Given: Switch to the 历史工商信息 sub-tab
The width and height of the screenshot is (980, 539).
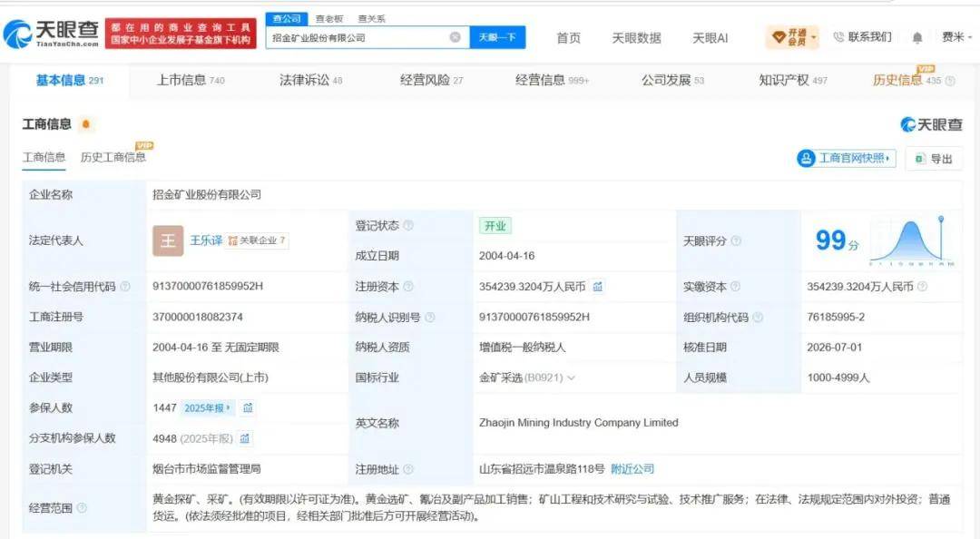Looking at the screenshot, I should (113, 157).
